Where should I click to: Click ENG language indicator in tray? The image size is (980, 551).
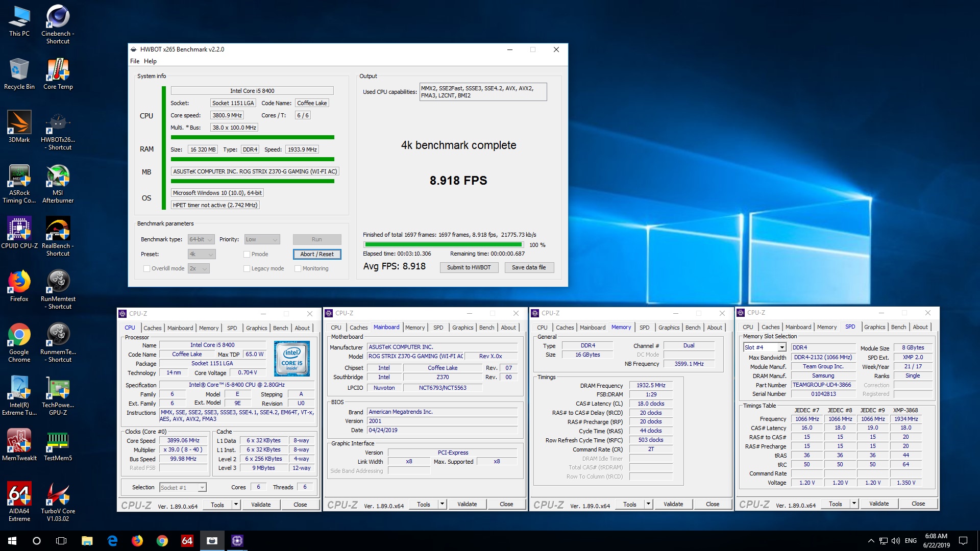pyautogui.click(x=911, y=541)
